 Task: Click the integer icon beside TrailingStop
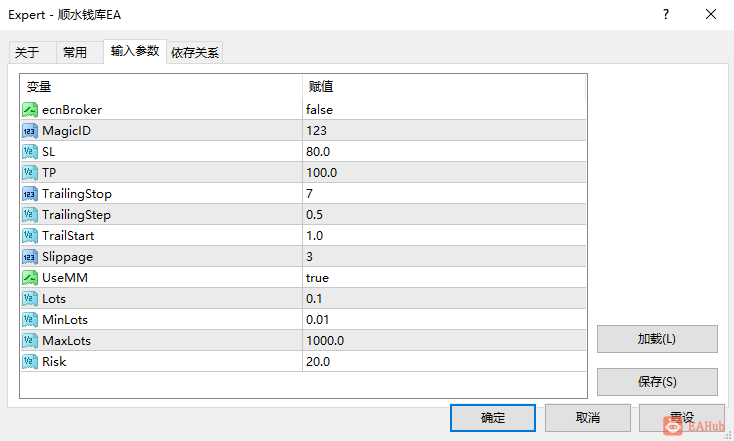[x=30, y=193]
